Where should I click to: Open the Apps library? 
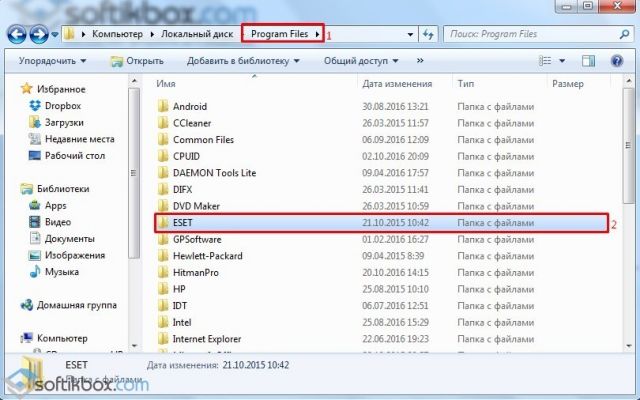coord(56,206)
